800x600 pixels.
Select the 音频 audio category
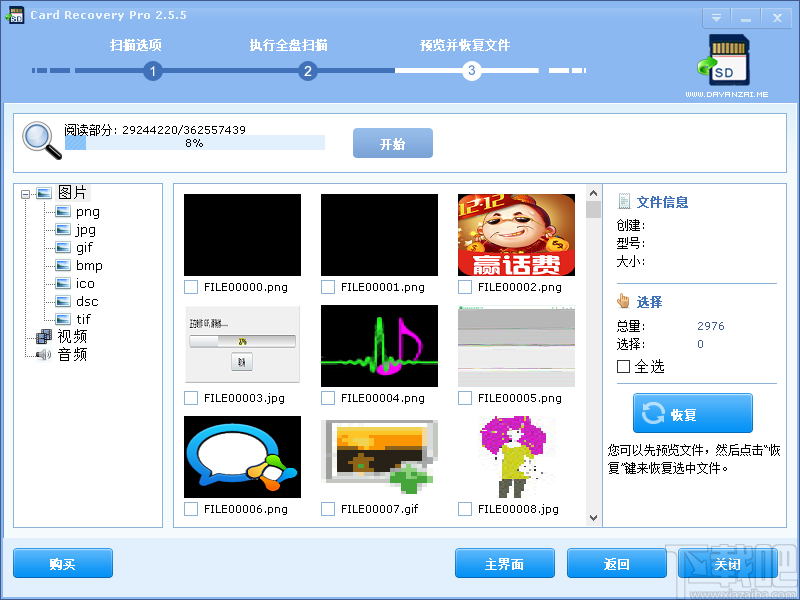[x=72, y=354]
